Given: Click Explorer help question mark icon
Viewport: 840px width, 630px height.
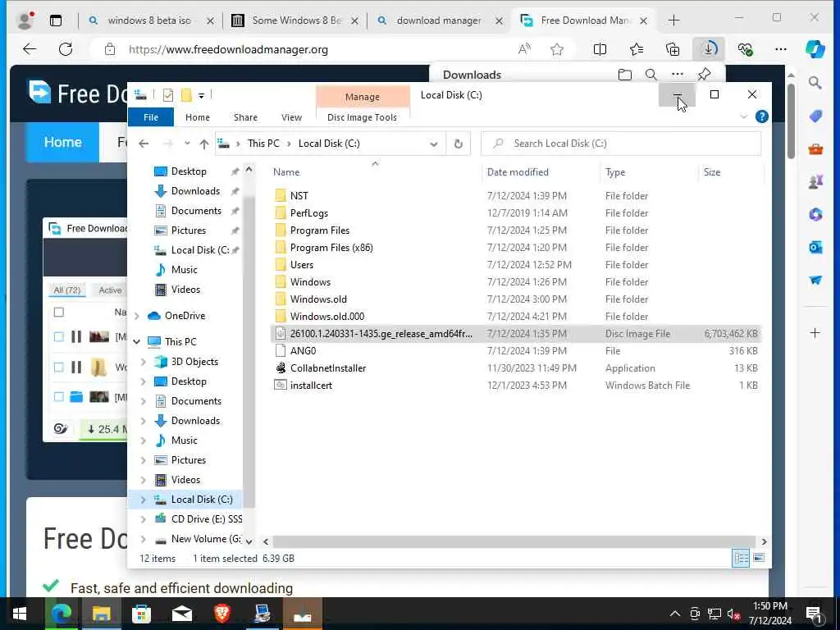Looking at the screenshot, I should (x=761, y=116).
